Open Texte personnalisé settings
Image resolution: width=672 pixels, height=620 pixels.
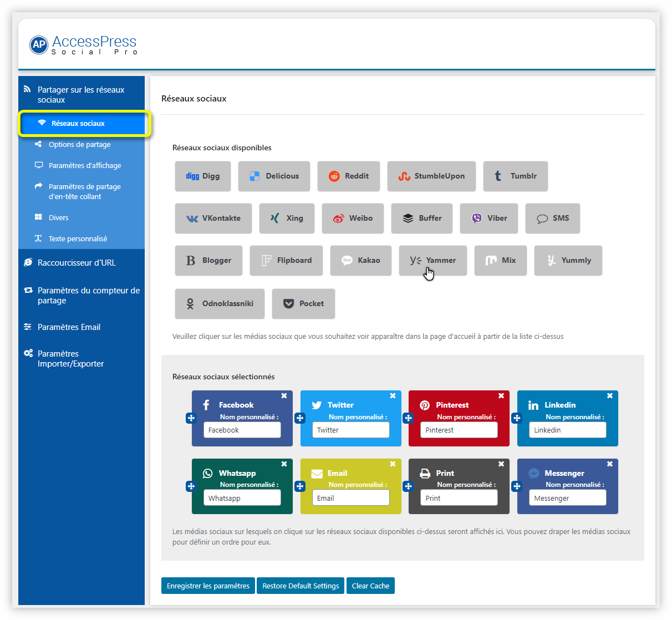pyautogui.click(x=82, y=239)
